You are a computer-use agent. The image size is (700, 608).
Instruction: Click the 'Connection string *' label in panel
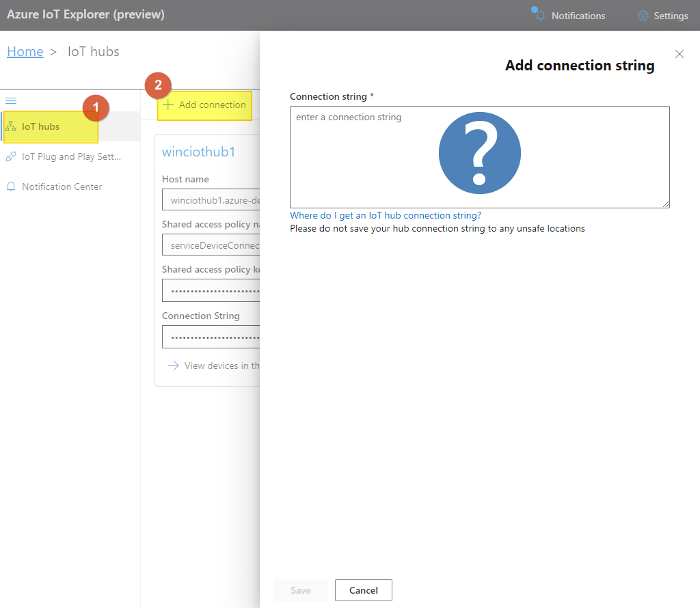click(332, 96)
